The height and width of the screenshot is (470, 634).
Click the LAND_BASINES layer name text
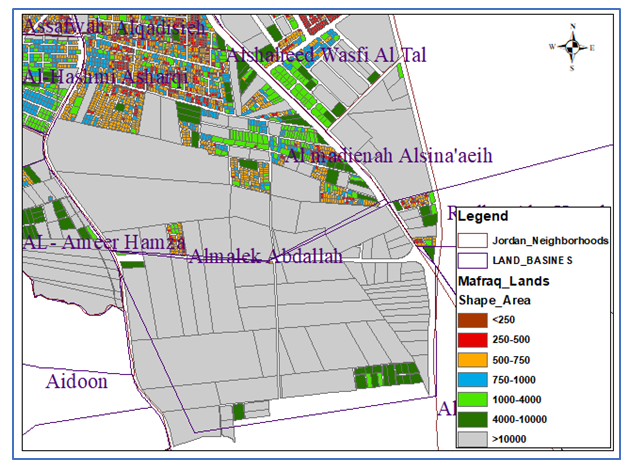pos(530,260)
